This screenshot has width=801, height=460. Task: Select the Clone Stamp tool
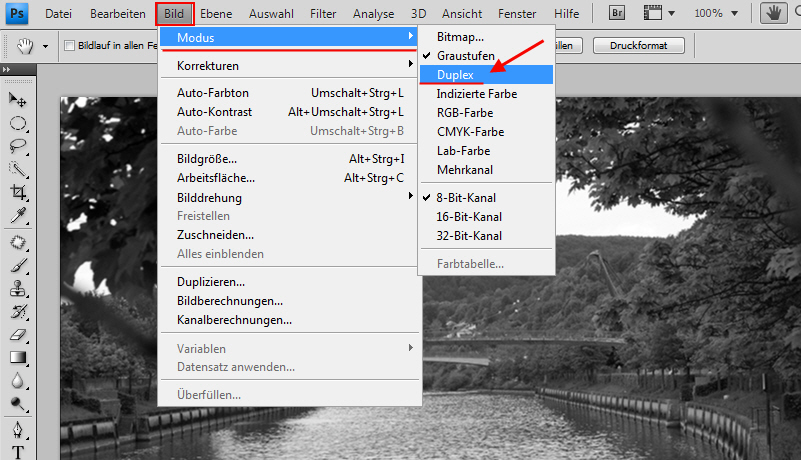(17, 289)
